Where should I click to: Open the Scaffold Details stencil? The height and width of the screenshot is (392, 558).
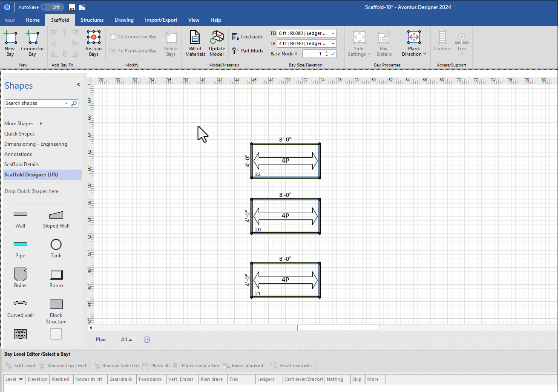(x=21, y=164)
